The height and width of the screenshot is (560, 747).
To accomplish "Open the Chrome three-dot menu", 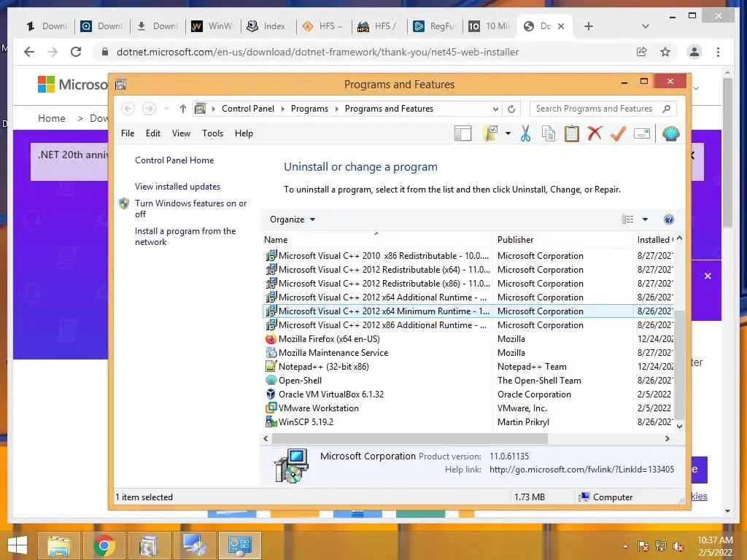I will (718, 52).
